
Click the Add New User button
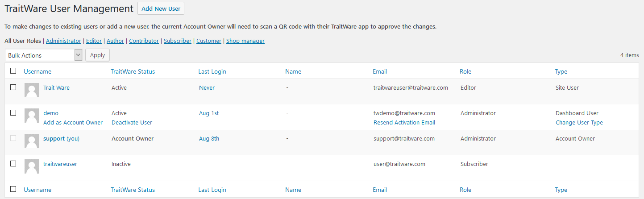tap(161, 8)
